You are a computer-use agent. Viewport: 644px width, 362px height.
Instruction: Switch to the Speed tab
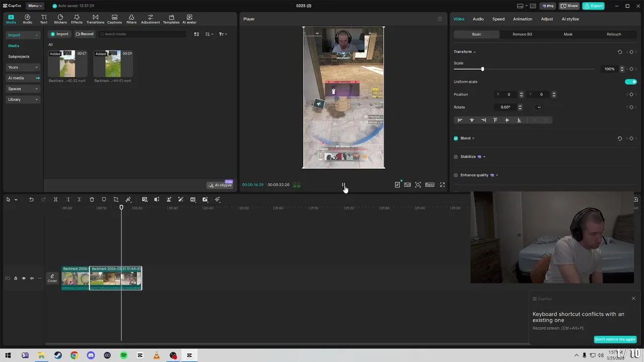498,19
